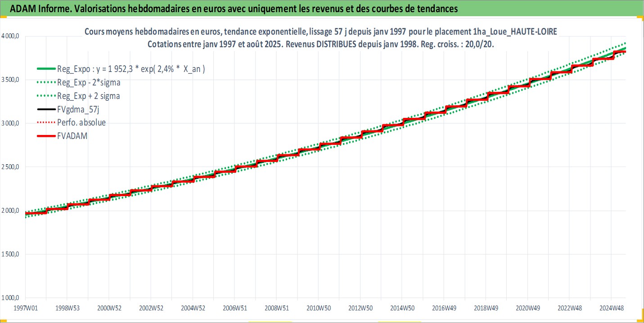
Task: Click the 3 000,0 y-axis label
Action: pyautogui.click(x=10, y=124)
